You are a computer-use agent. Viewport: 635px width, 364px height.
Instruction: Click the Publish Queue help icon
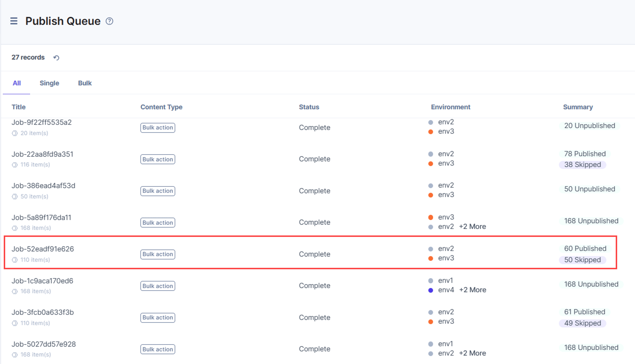[x=109, y=21]
